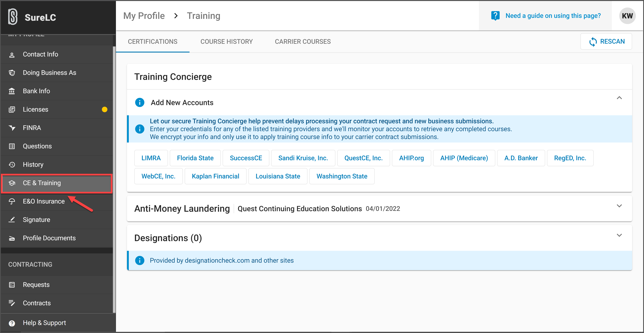Click the CE & Training graduation cap icon
The image size is (644, 333).
(12, 183)
